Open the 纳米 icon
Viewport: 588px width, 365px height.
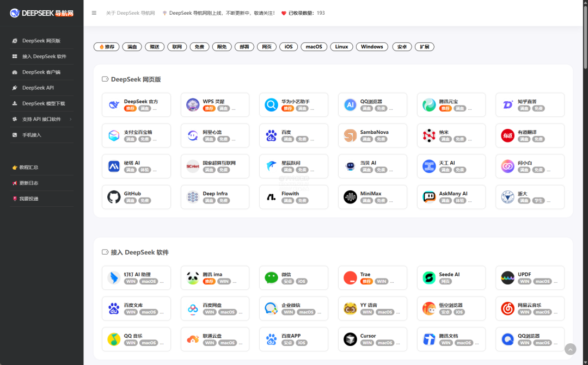click(429, 135)
